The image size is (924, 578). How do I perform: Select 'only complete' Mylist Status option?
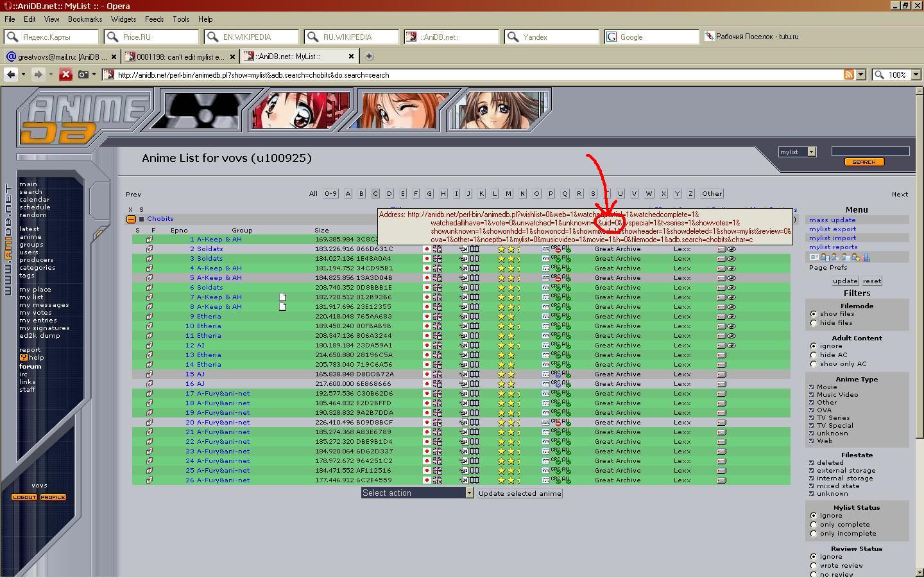pyautogui.click(x=814, y=525)
